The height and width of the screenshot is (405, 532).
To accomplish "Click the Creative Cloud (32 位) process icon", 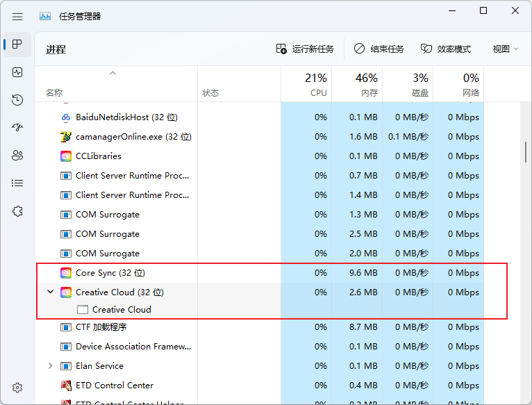I will (x=66, y=292).
